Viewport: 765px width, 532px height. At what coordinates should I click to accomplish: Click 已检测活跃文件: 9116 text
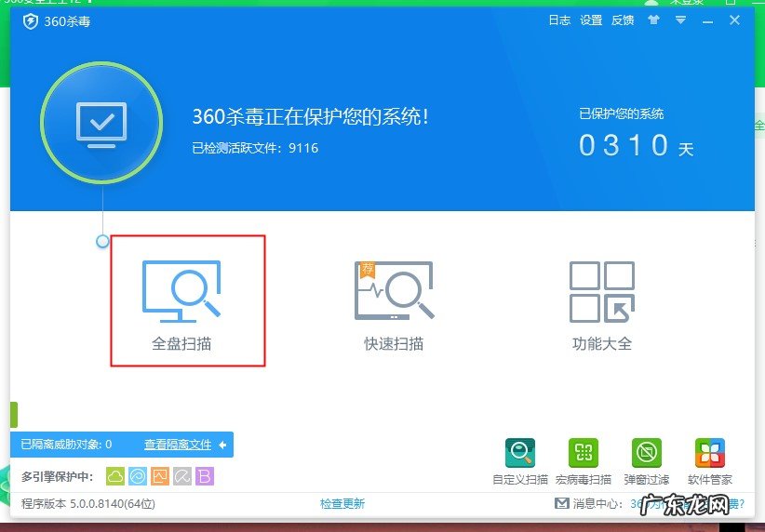click(x=255, y=148)
